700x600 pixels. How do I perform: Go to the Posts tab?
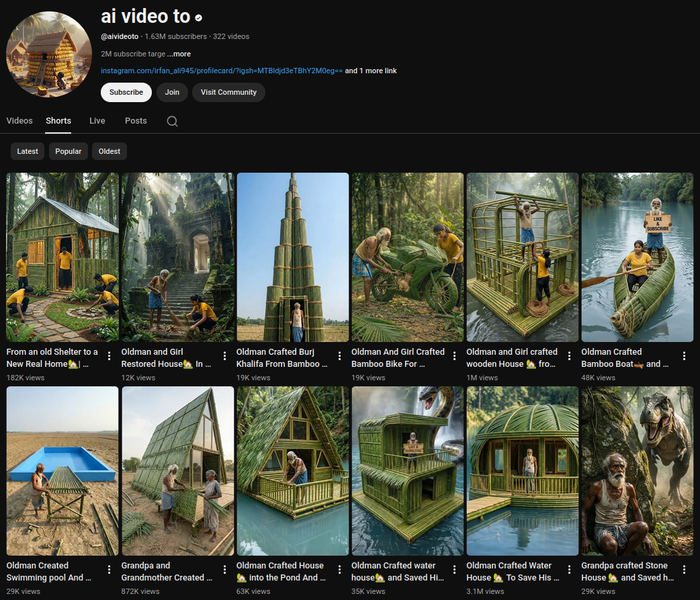coord(136,120)
